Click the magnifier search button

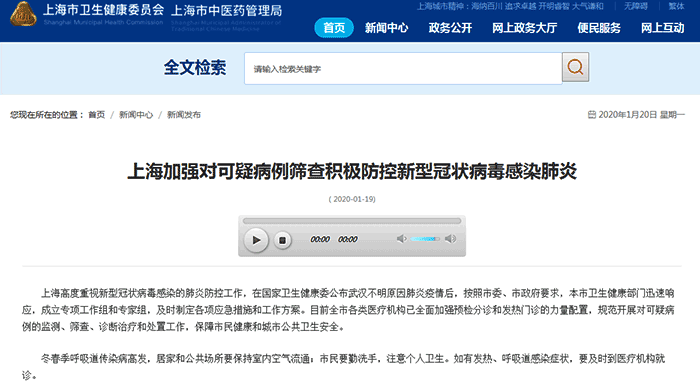(575, 67)
